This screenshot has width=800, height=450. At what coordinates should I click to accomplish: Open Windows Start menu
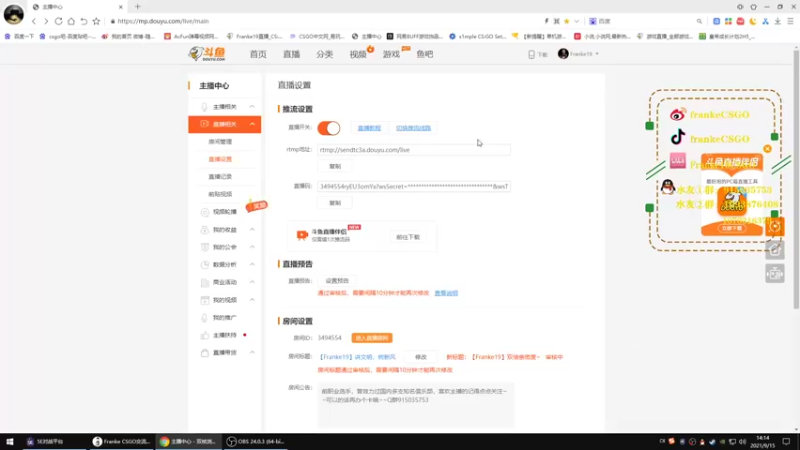point(10,441)
